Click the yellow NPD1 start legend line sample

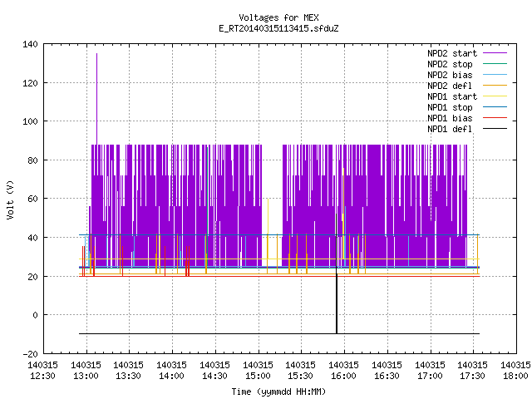tap(495, 96)
